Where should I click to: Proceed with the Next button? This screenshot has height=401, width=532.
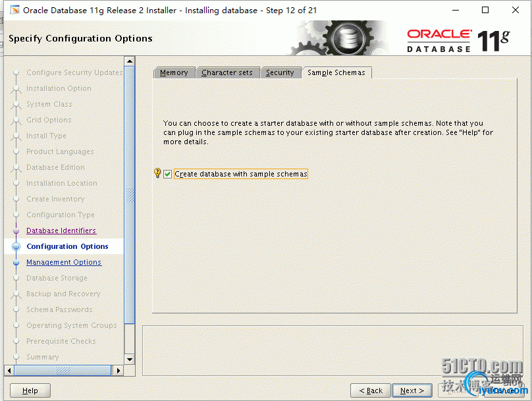(412, 390)
